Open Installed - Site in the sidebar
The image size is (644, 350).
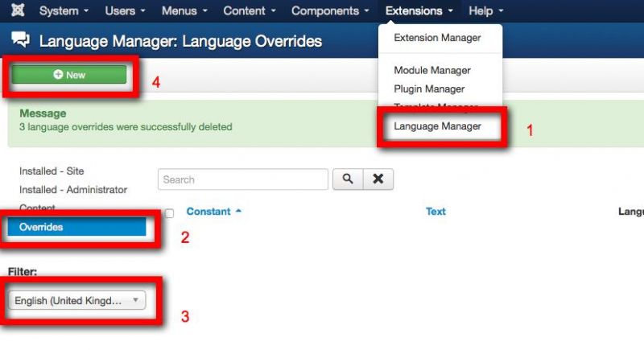(52, 171)
